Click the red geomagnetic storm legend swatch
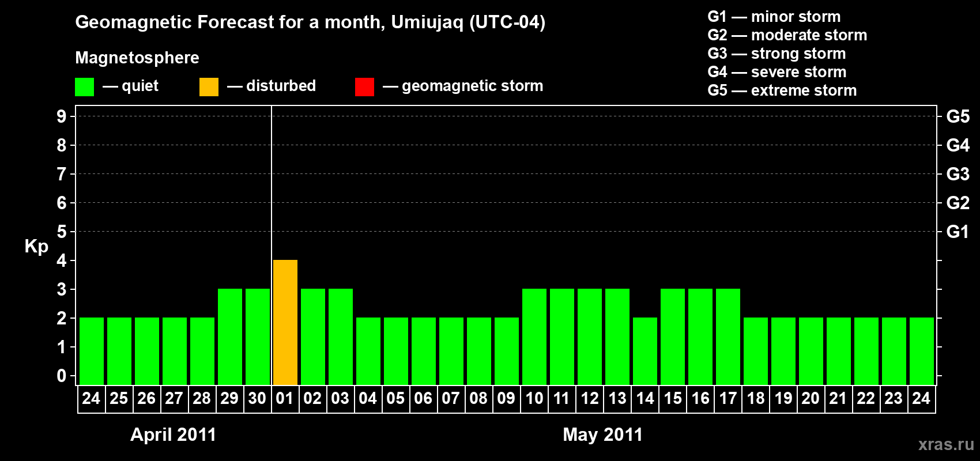980x461 pixels. [x=364, y=87]
